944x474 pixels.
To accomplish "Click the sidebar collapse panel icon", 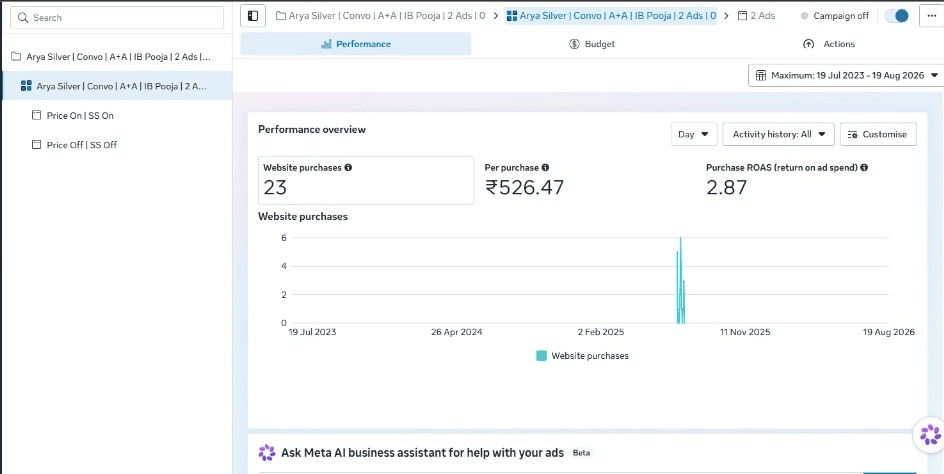I will (x=253, y=16).
